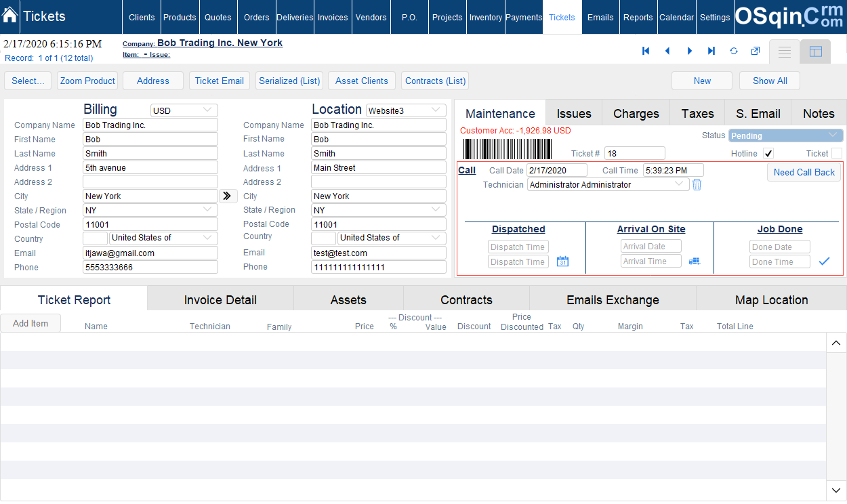Image resolution: width=847 pixels, height=504 pixels.
Task: Go to the Inventory section
Action: click(486, 18)
